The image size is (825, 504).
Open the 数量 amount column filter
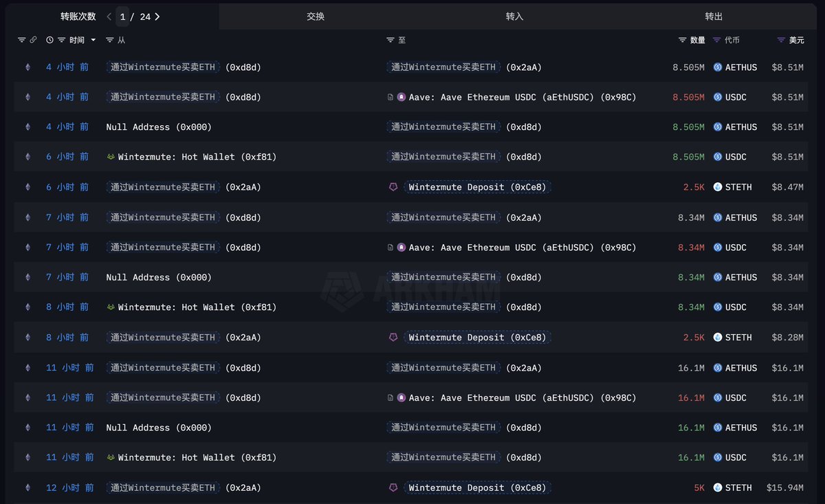point(683,41)
